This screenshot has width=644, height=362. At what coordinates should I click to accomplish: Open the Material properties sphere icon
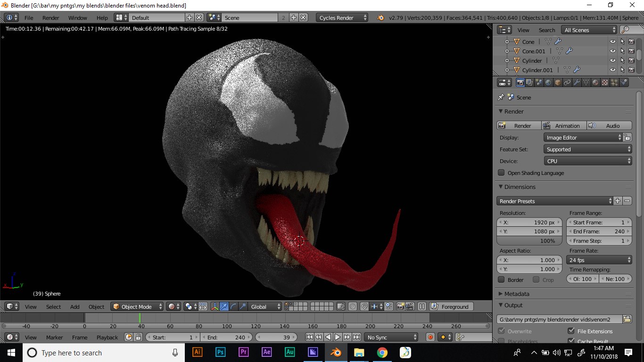tap(595, 82)
